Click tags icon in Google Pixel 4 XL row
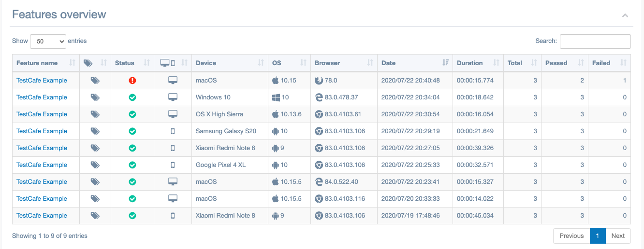The width and height of the screenshot is (644, 249). pos(95,165)
